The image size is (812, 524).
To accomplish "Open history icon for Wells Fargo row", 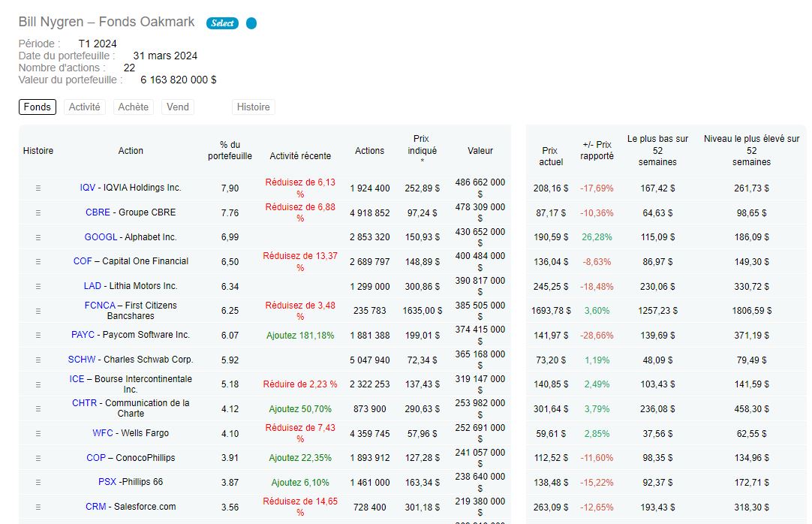I will tap(38, 434).
